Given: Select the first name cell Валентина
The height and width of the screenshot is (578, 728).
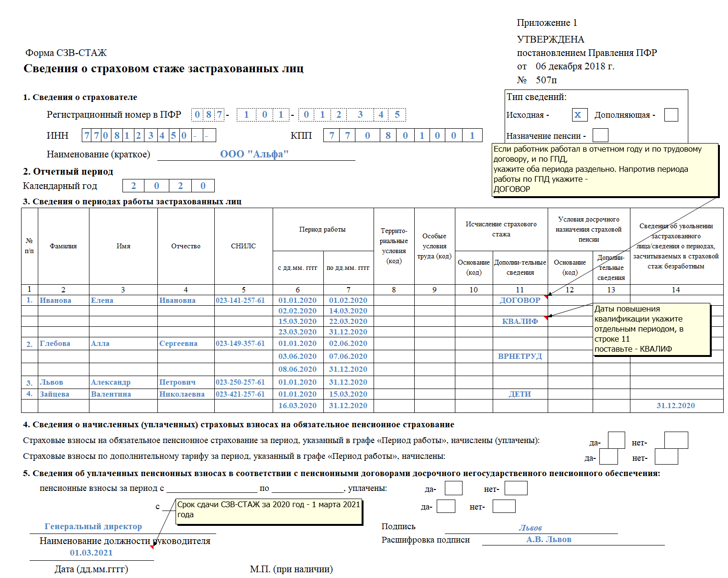Looking at the screenshot, I should click(x=123, y=394).
